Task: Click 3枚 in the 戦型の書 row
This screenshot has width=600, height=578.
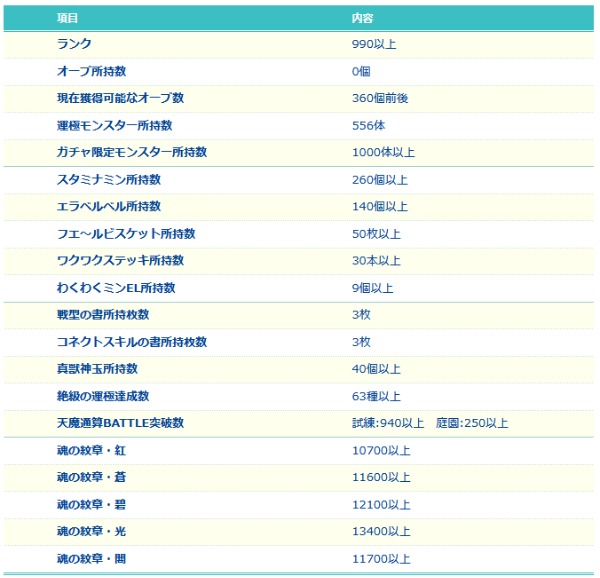Action: [361, 314]
